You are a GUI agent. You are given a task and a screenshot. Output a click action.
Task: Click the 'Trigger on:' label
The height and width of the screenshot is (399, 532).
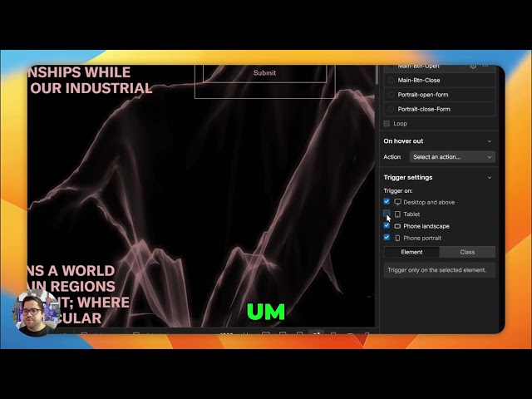[398, 190]
